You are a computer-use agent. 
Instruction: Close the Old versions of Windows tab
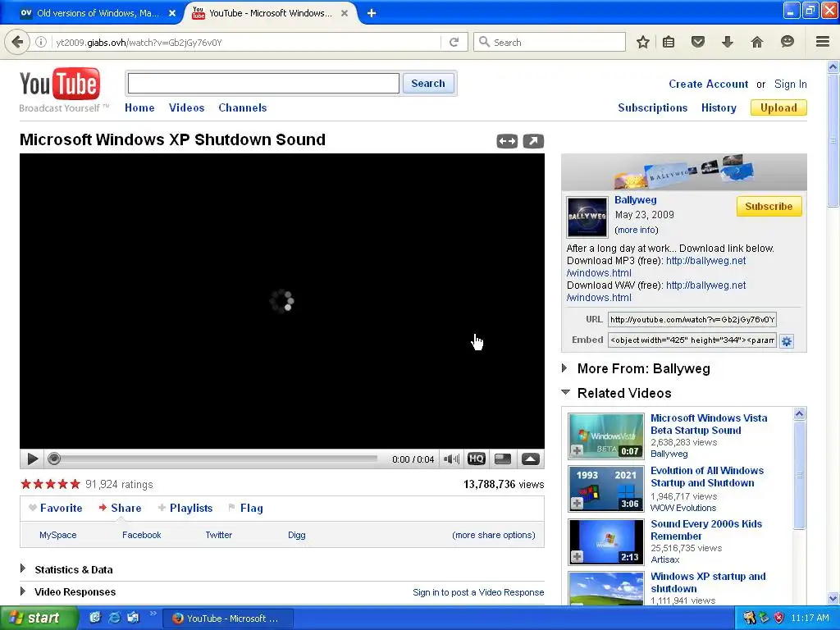coord(172,13)
